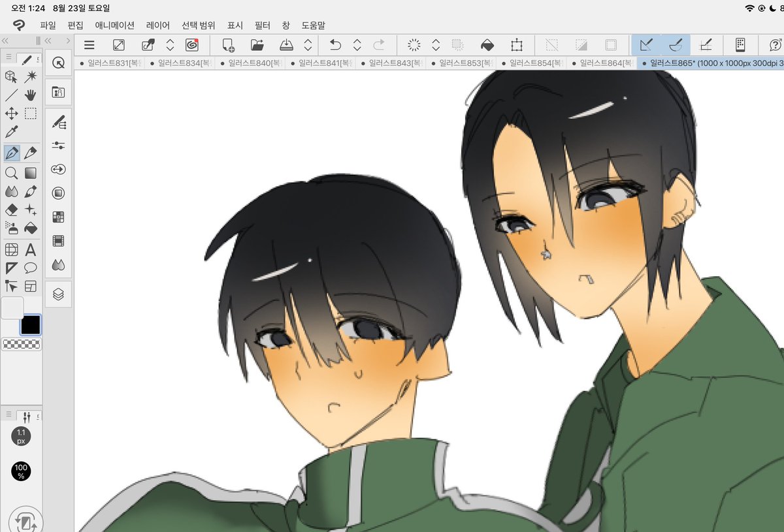
Task: Select the straight line Figure tool
Action: pos(11,95)
